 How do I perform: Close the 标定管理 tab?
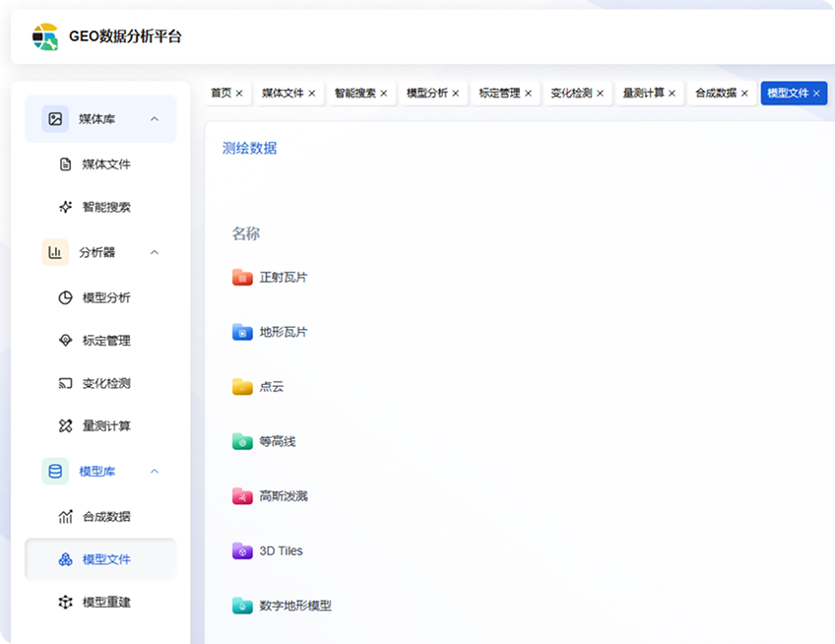point(528,94)
